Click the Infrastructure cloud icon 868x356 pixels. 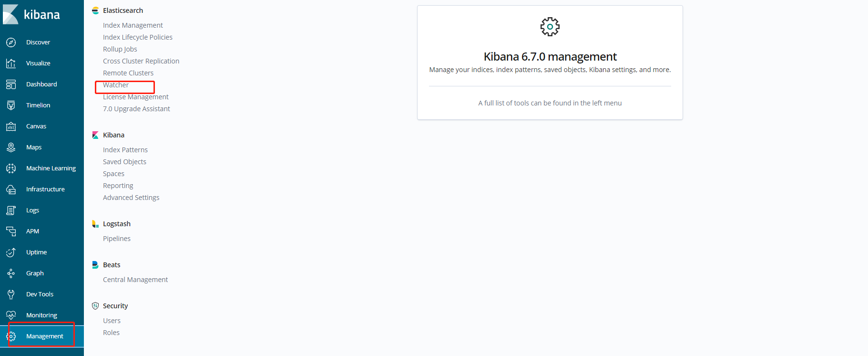click(11, 189)
